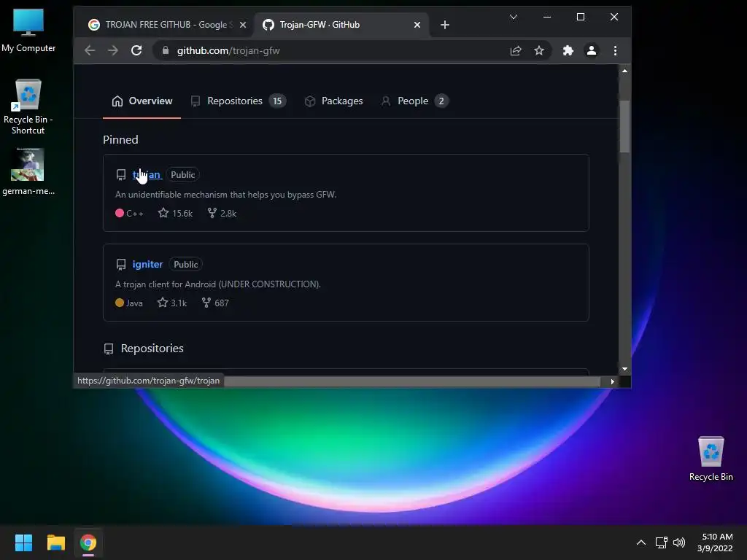Click the Repositories section heading

click(x=152, y=349)
